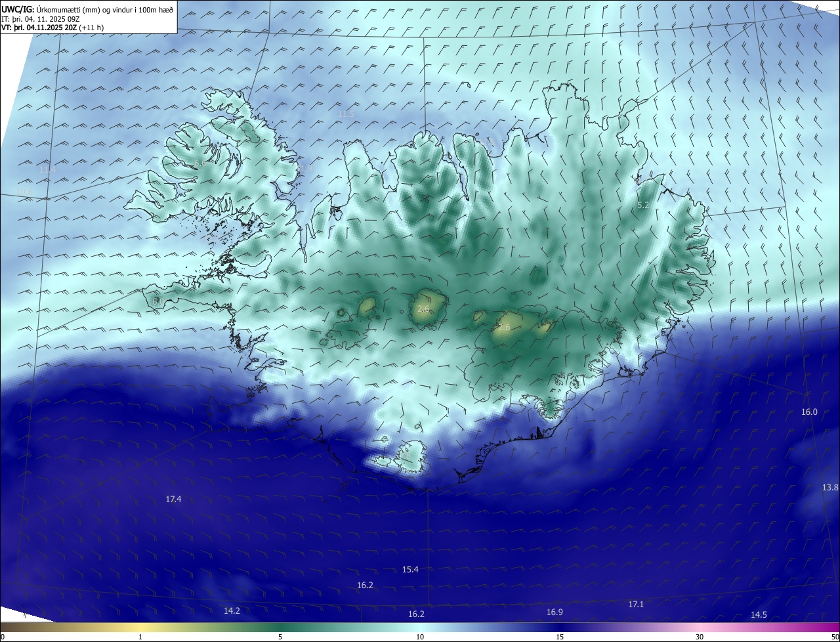Select the valid time line 'VT: þri. 04.11.2025 20Z'
840x642 pixels.
pyautogui.click(x=39, y=28)
